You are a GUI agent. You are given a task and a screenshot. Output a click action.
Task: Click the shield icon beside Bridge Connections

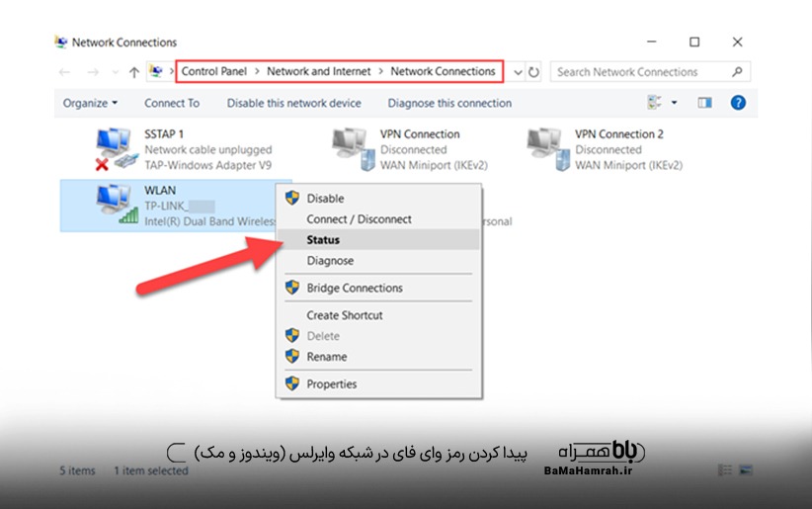292,288
